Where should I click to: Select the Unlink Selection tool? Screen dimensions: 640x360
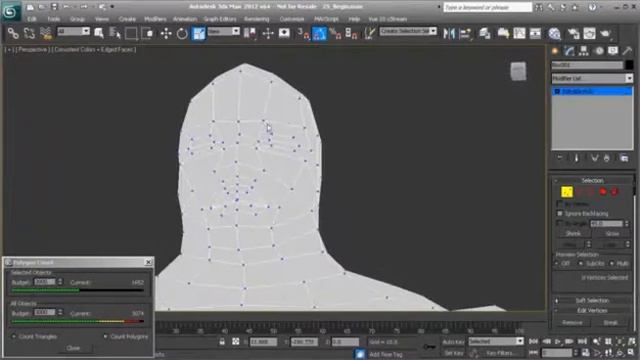29,33
